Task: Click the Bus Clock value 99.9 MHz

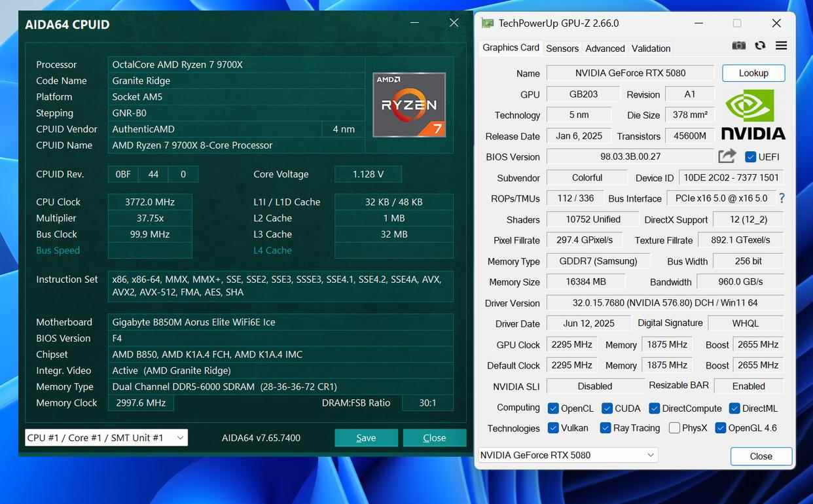Action: coord(150,234)
